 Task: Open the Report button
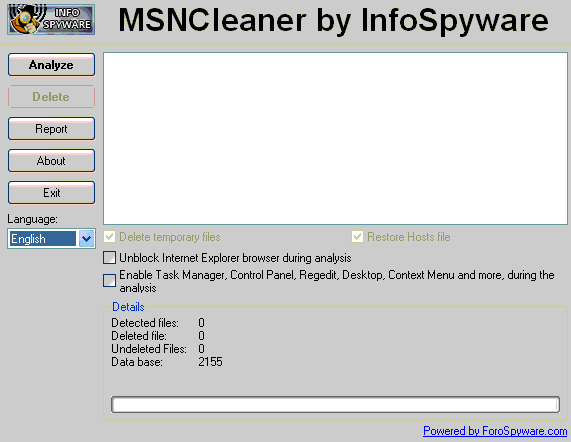[x=51, y=129]
